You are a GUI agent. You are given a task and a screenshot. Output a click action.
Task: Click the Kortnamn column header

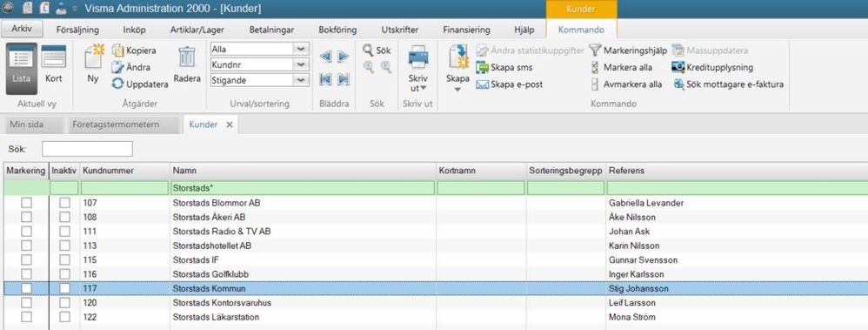click(480, 171)
